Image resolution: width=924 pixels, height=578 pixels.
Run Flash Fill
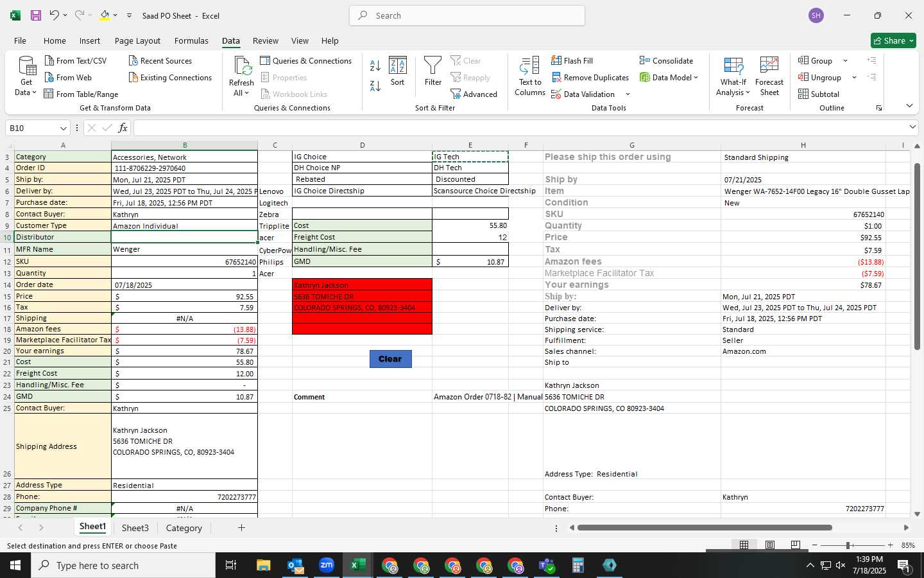[x=572, y=60]
